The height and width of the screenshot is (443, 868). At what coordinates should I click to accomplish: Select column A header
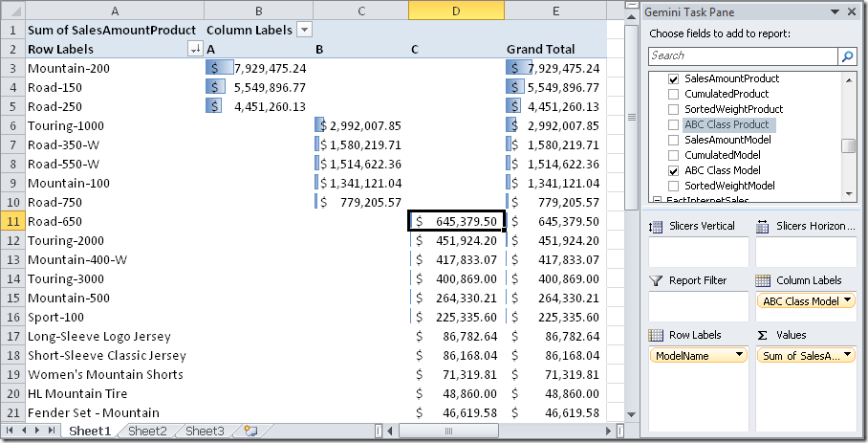click(x=115, y=11)
